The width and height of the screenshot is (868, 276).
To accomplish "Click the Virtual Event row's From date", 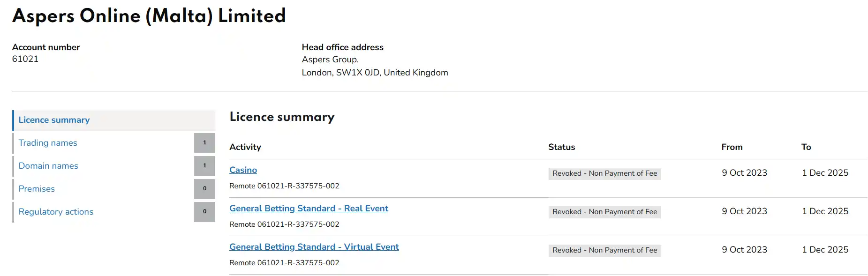I will [x=745, y=250].
